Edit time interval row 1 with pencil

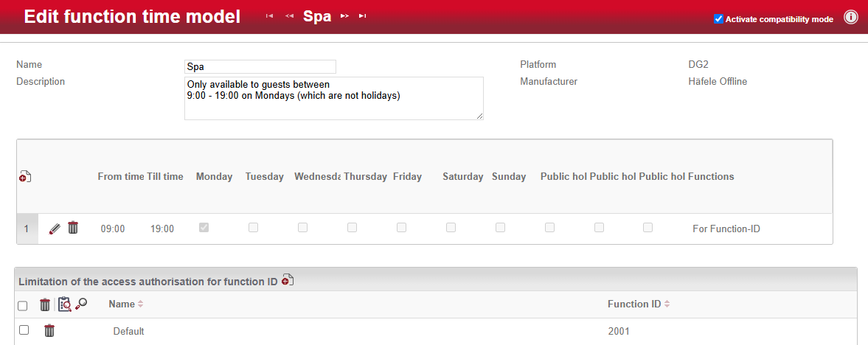click(x=55, y=229)
